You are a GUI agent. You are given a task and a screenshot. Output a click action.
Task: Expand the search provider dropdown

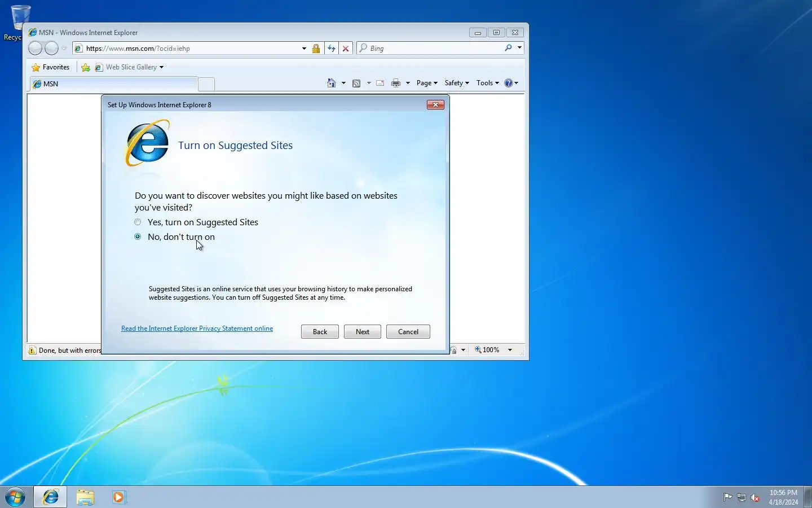point(519,49)
